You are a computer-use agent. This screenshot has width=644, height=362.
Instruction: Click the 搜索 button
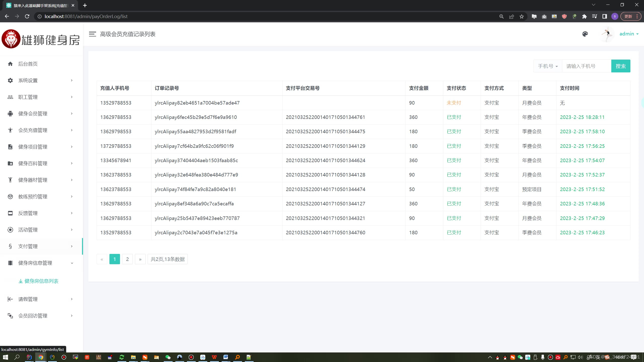(620, 66)
